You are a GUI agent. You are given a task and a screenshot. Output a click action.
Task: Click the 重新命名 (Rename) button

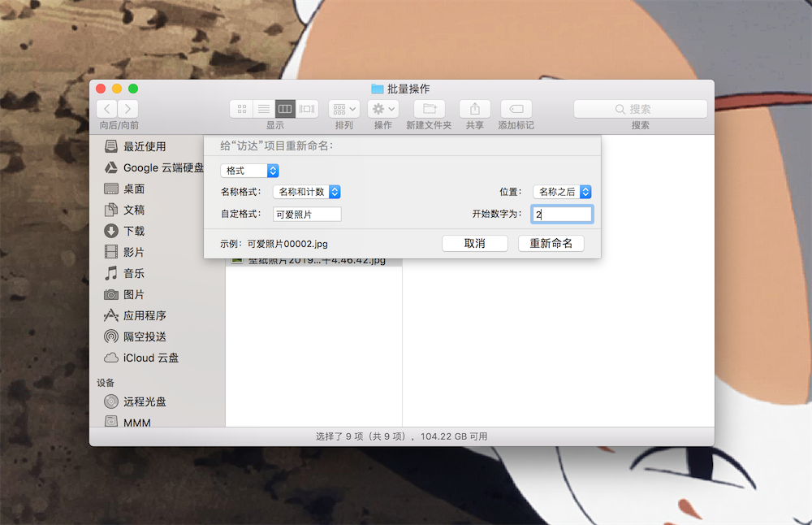(x=551, y=242)
